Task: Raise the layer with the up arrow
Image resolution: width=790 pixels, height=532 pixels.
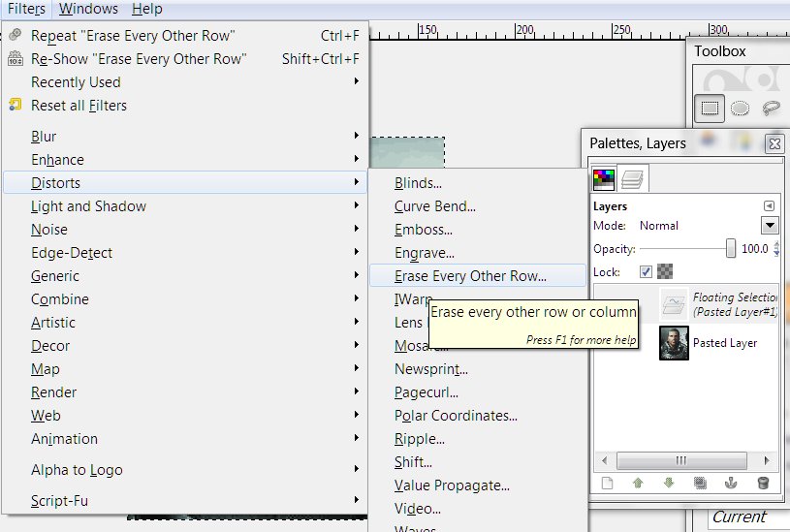Action: (x=638, y=483)
